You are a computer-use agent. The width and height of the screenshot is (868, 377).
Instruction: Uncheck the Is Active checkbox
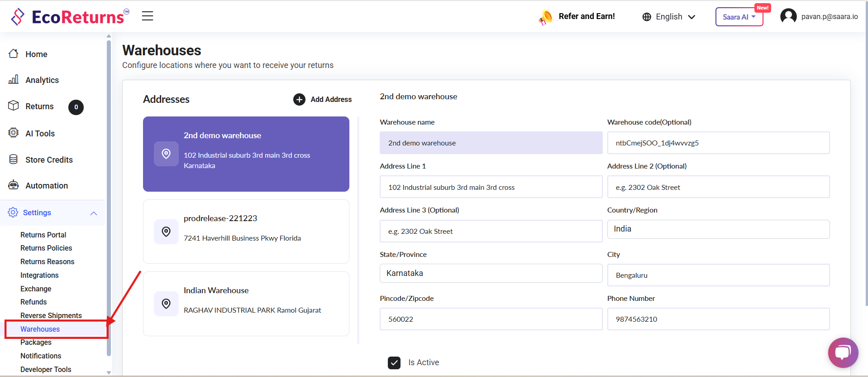(394, 362)
